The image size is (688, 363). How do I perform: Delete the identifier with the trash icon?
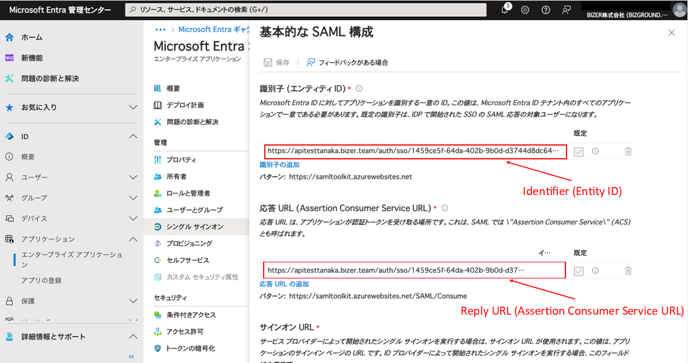pyautogui.click(x=628, y=151)
